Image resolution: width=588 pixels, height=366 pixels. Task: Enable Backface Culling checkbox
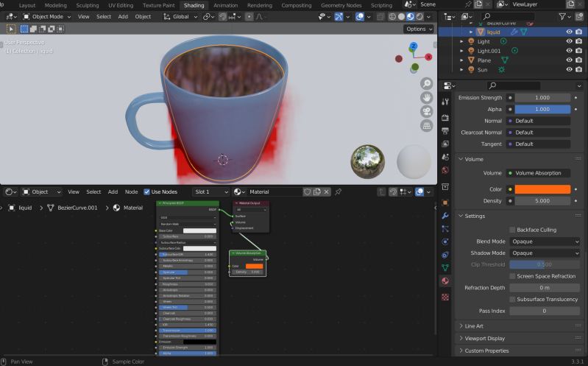pyautogui.click(x=512, y=230)
